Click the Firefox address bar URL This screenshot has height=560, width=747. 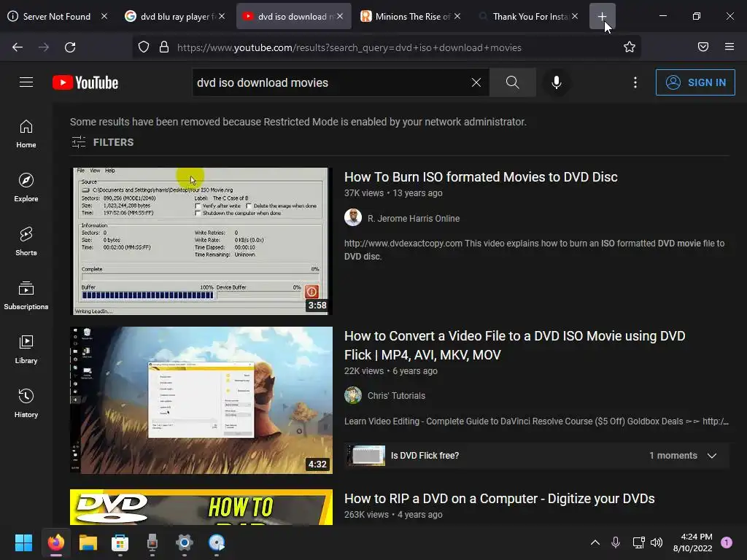click(349, 47)
